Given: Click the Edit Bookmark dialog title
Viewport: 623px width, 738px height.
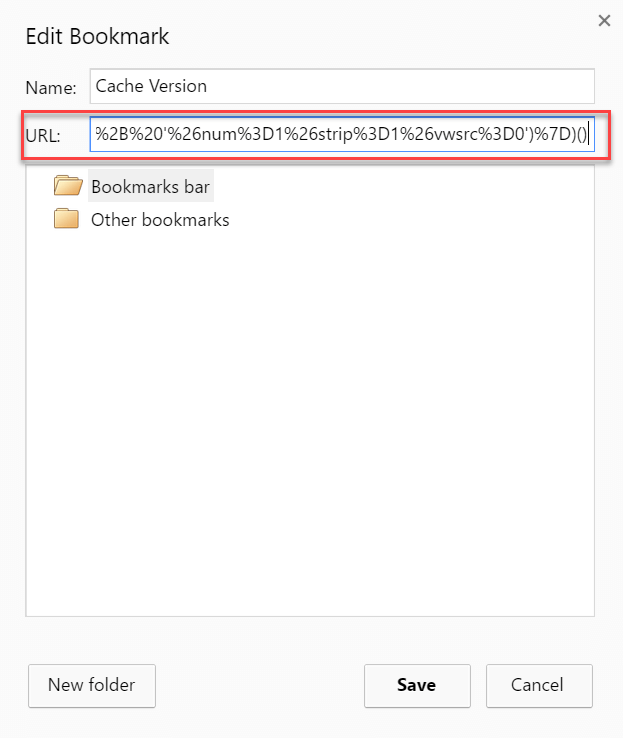Looking at the screenshot, I should pyautogui.click(x=97, y=37).
